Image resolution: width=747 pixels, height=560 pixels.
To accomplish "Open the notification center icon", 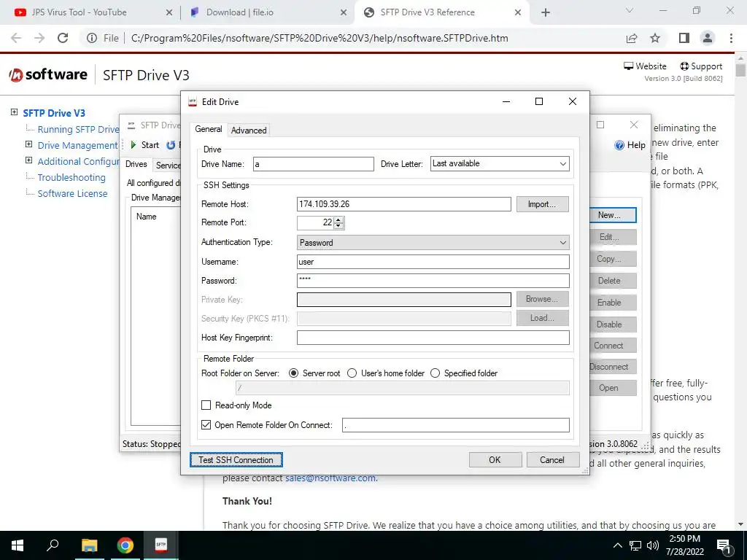I will (724, 546).
